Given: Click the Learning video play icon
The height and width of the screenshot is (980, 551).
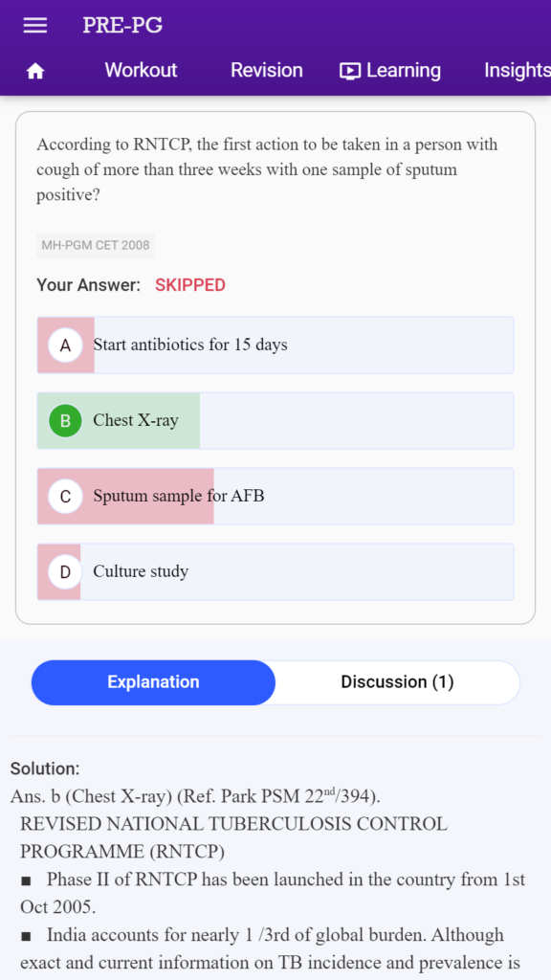Looking at the screenshot, I should coord(350,71).
